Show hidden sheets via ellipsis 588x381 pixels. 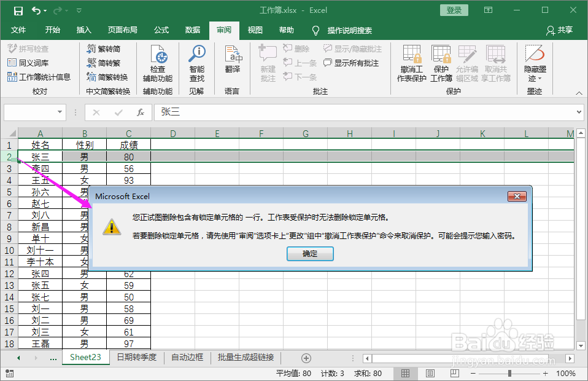point(53,358)
